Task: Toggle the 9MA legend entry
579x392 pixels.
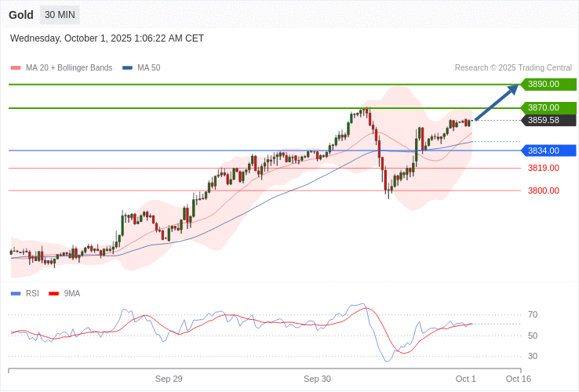Action: tap(71, 293)
